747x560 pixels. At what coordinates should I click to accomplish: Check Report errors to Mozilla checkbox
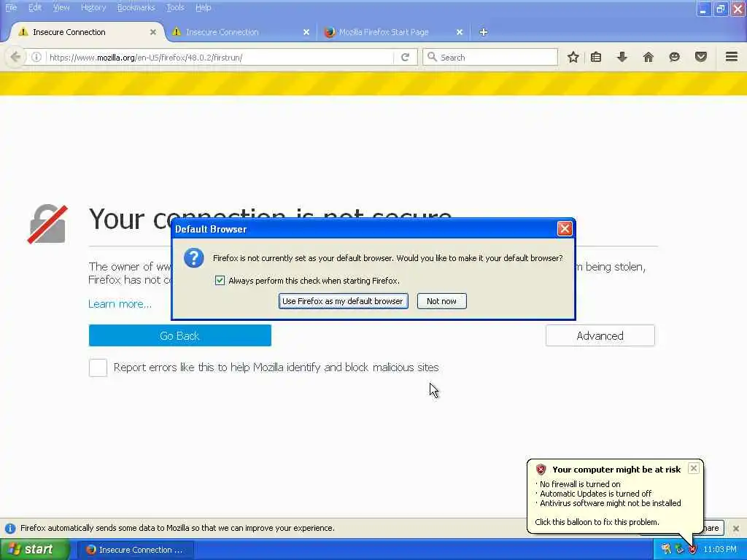tap(98, 367)
